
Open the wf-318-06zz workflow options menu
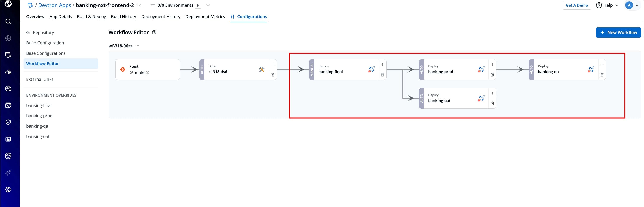(x=137, y=46)
